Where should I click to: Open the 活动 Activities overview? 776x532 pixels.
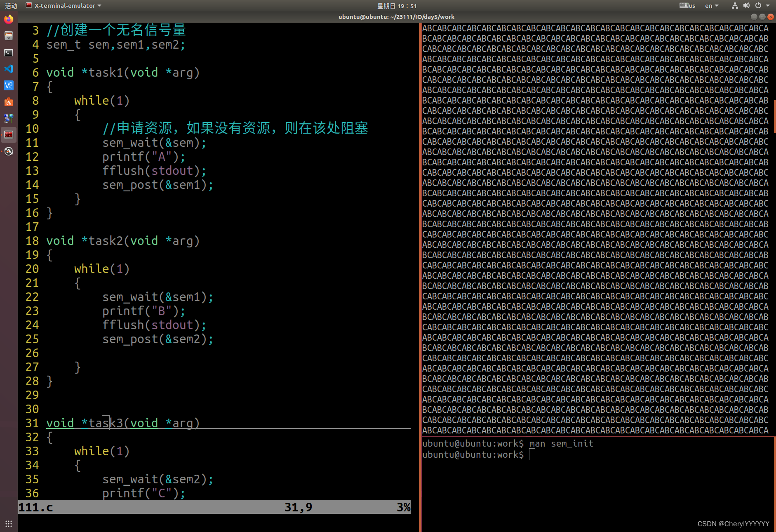11,6
